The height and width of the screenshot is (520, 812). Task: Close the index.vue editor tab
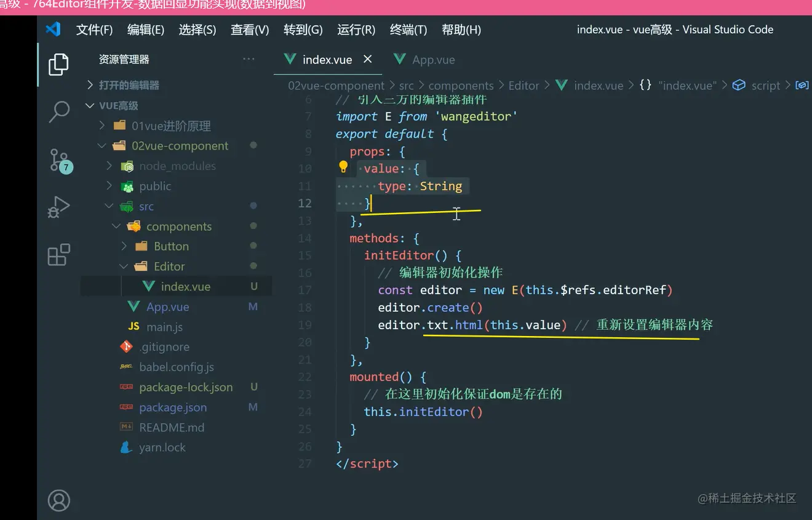367,59
